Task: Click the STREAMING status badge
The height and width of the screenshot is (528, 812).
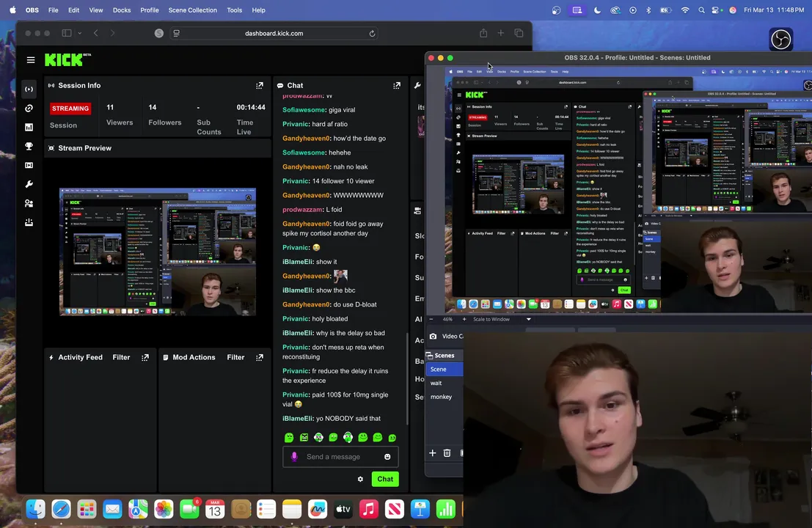Action: (x=70, y=109)
